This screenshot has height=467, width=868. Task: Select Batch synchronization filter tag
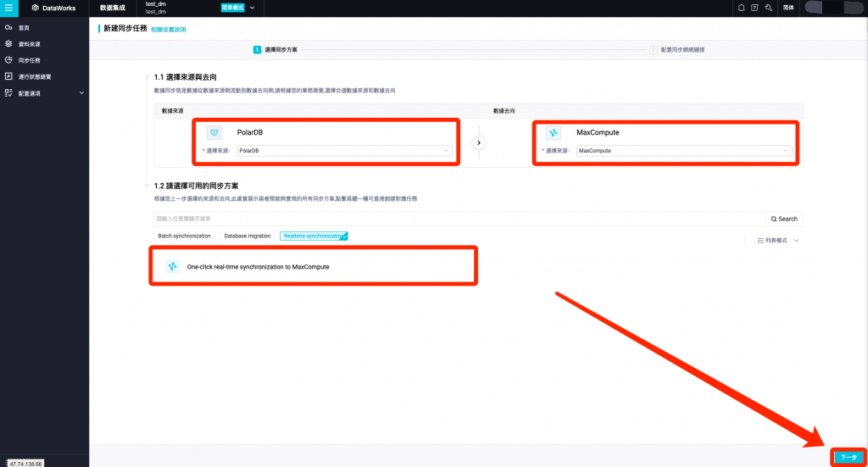pos(184,236)
